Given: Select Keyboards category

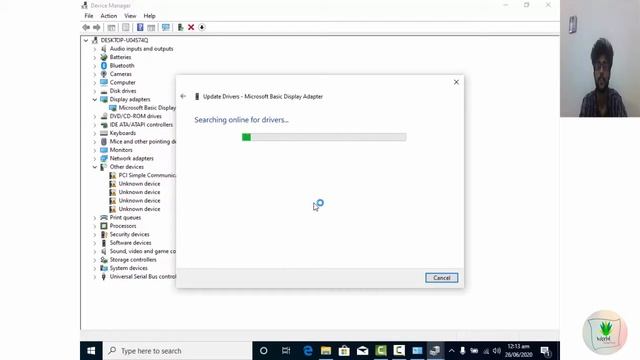Looking at the screenshot, I should 122,133.
